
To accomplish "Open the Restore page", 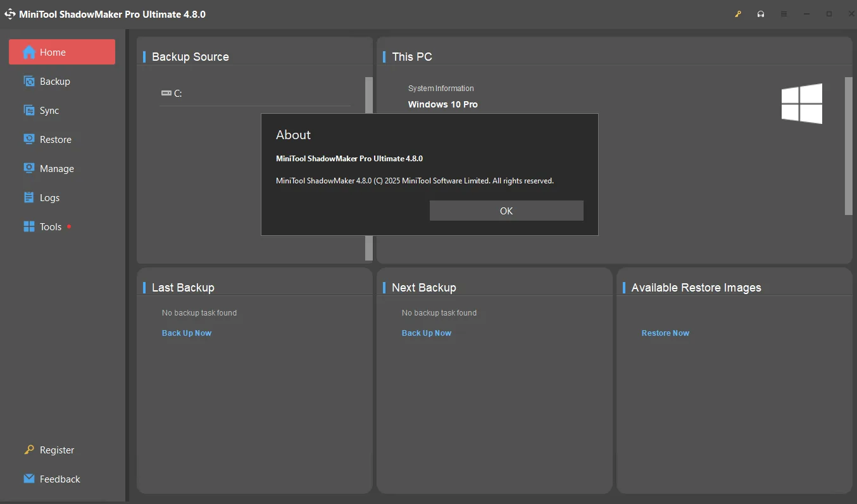I will (62, 139).
